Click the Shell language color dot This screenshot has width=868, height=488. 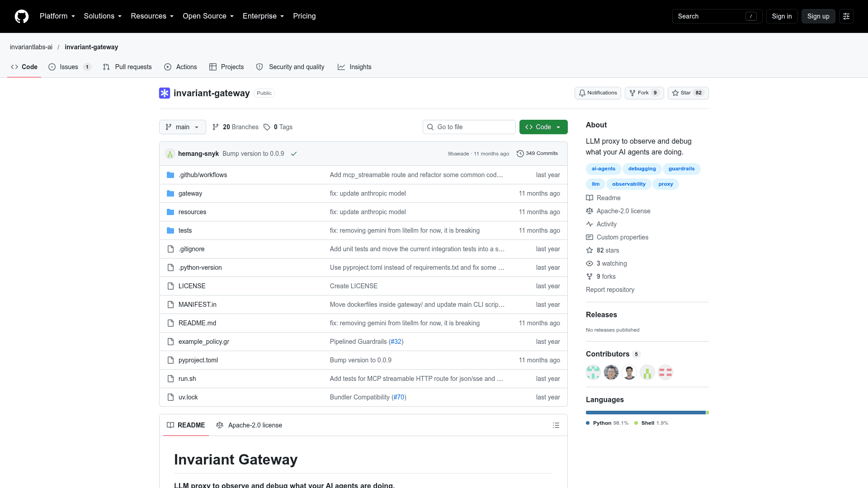click(636, 423)
